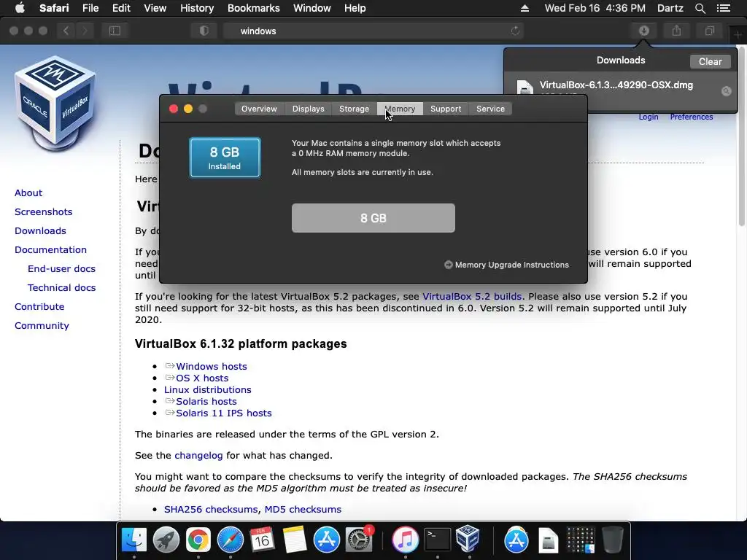Image resolution: width=747 pixels, height=560 pixels.
Task: Launch Google Chrome from the Dock
Action: 198,540
